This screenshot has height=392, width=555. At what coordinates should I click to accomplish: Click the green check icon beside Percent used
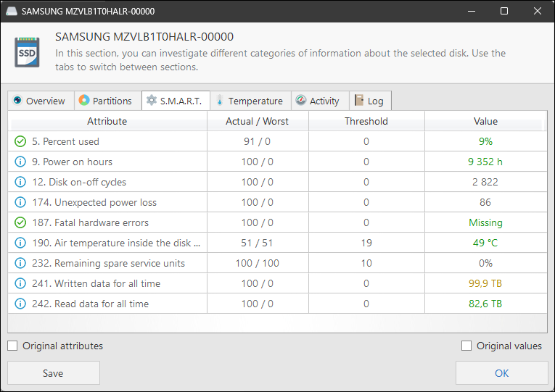pyautogui.click(x=20, y=141)
